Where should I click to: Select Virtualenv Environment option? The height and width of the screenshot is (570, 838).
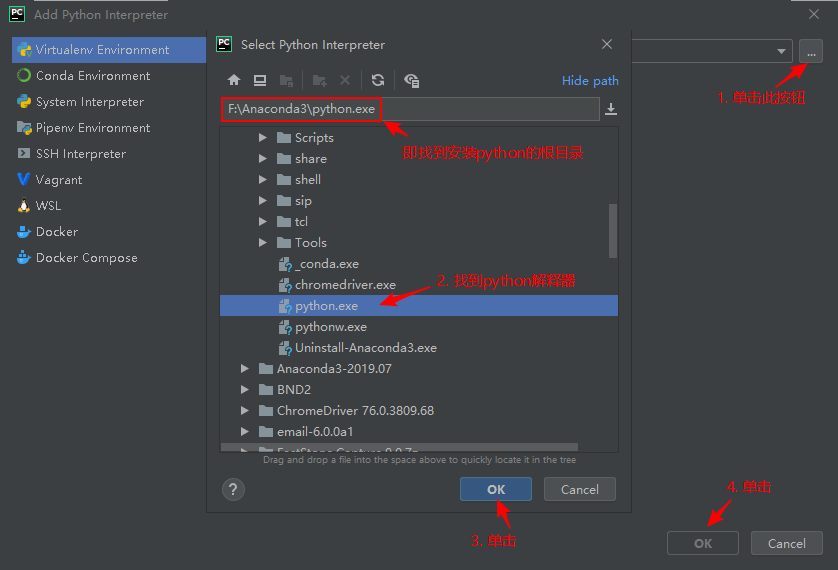(109, 50)
